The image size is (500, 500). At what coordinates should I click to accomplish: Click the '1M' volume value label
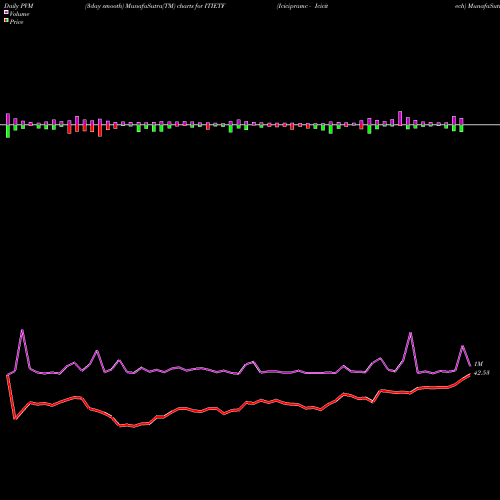(x=478, y=364)
